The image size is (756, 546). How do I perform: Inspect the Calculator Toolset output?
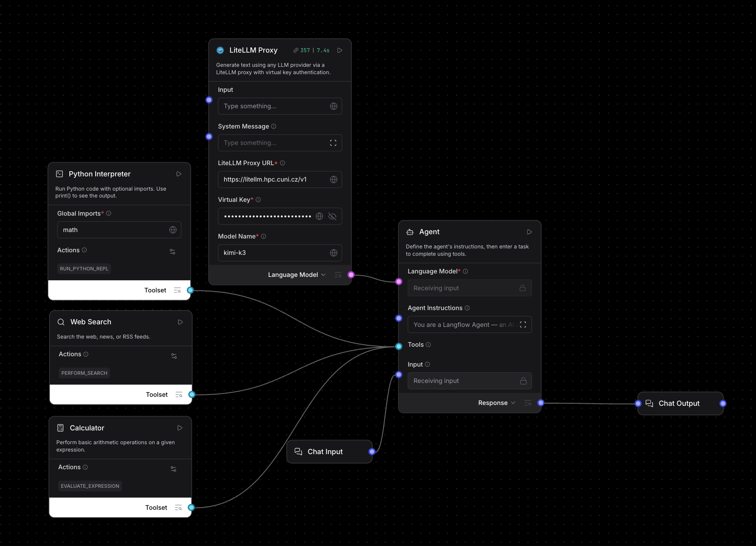pyautogui.click(x=178, y=508)
